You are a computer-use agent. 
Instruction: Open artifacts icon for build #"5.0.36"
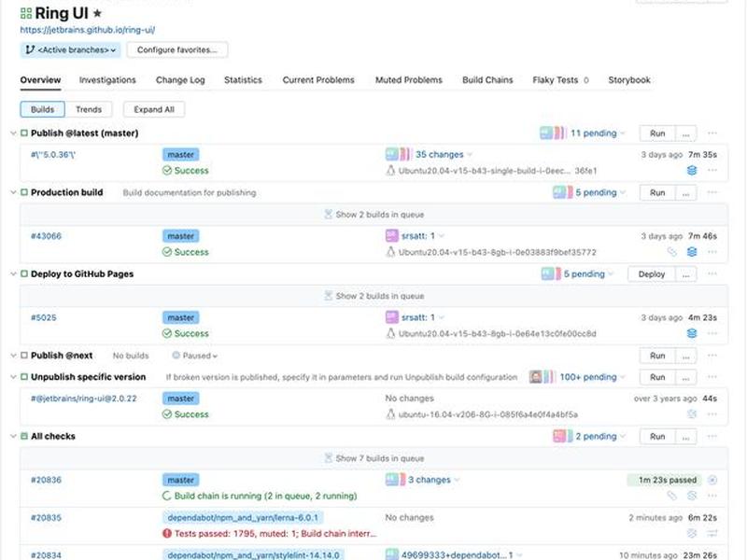coord(692,171)
